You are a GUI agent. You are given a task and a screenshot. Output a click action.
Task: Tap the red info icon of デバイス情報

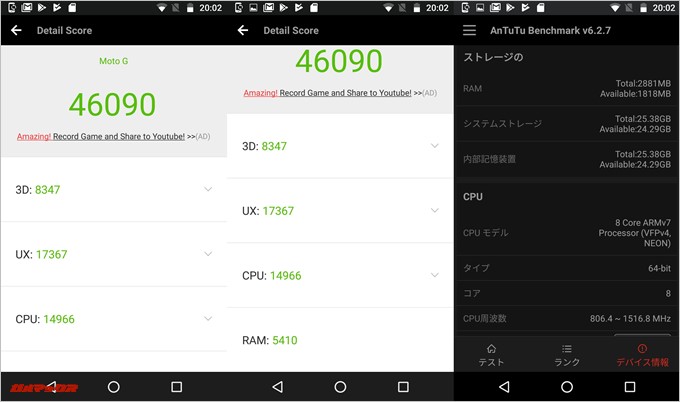tap(642, 349)
